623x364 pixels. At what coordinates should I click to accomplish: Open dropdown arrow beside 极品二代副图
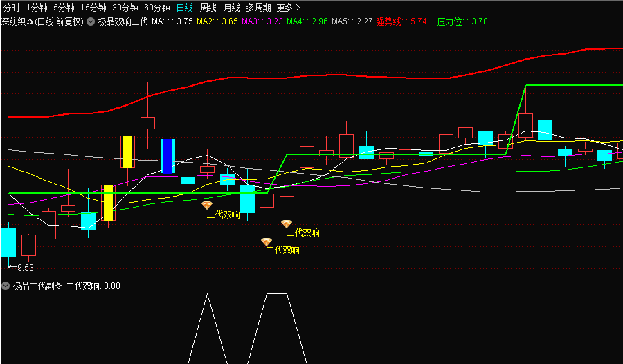(6, 286)
